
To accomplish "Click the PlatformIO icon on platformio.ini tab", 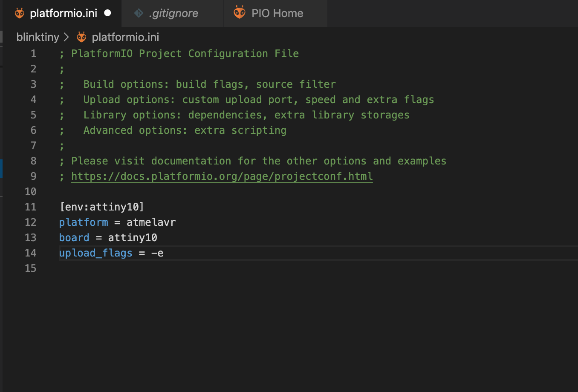I will point(20,13).
